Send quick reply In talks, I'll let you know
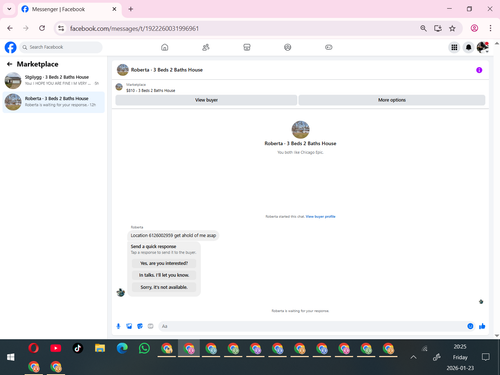 click(x=164, y=275)
